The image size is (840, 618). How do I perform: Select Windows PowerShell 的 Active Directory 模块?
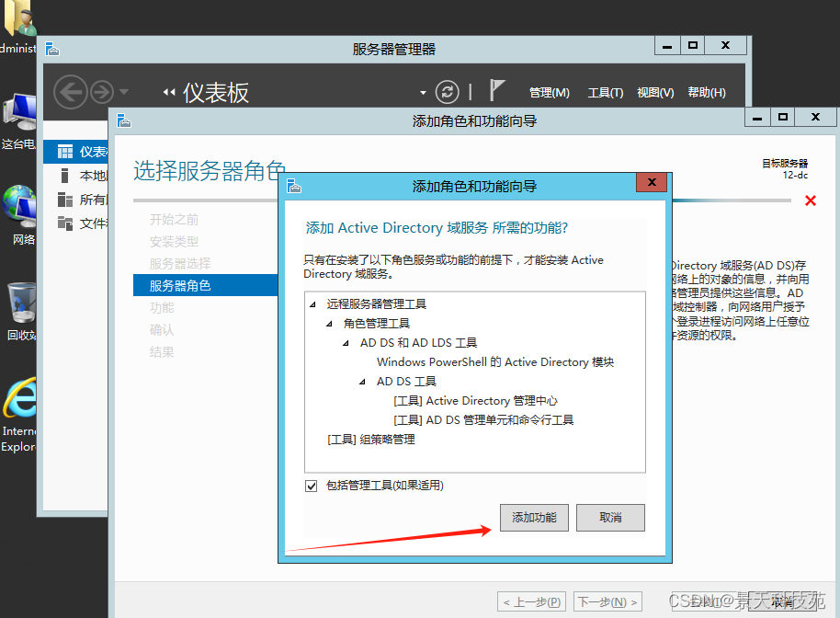coord(495,362)
